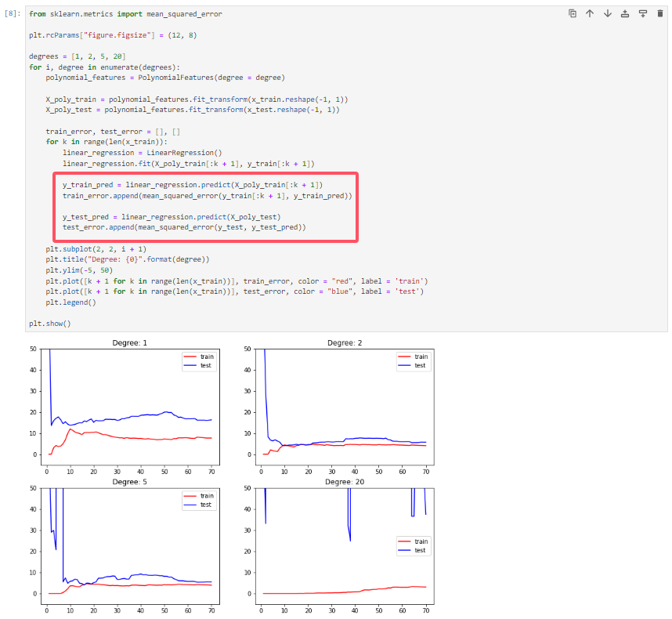
Task: Click the plt.legend() line
Action: coord(70,302)
